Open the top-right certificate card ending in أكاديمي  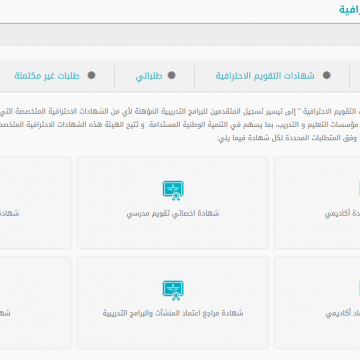coord(317,203)
